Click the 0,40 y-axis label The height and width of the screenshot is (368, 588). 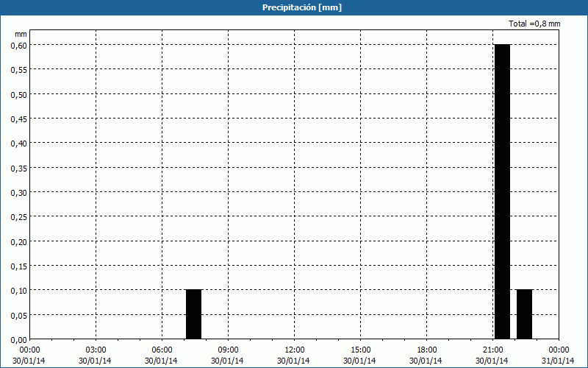point(19,144)
